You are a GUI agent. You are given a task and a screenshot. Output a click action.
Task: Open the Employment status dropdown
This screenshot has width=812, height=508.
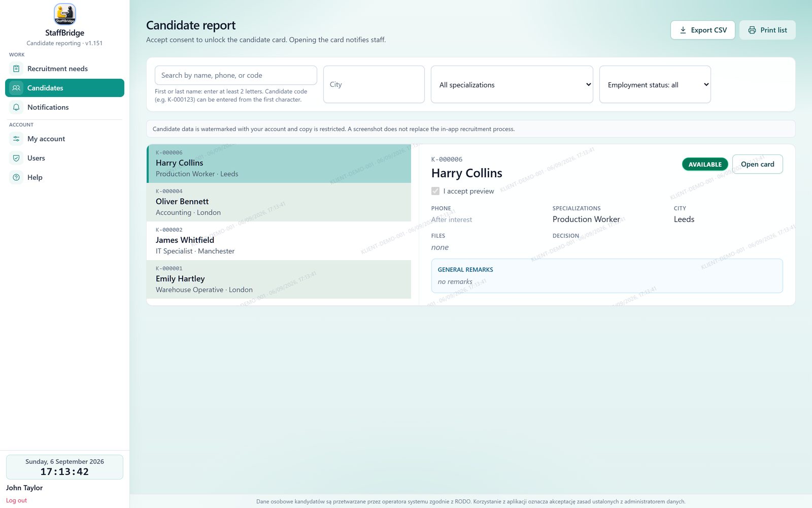pyautogui.click(x=655, y=84)
